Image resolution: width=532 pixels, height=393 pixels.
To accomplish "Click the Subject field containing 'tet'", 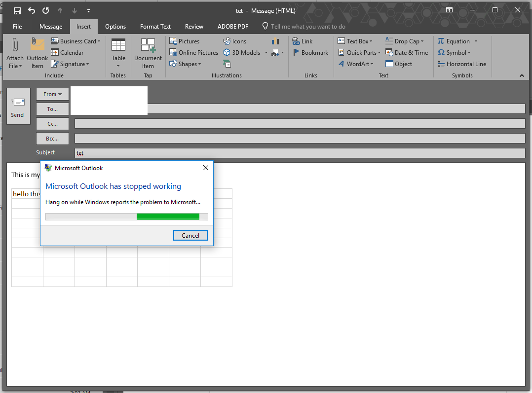I will (x=300, y=153).
